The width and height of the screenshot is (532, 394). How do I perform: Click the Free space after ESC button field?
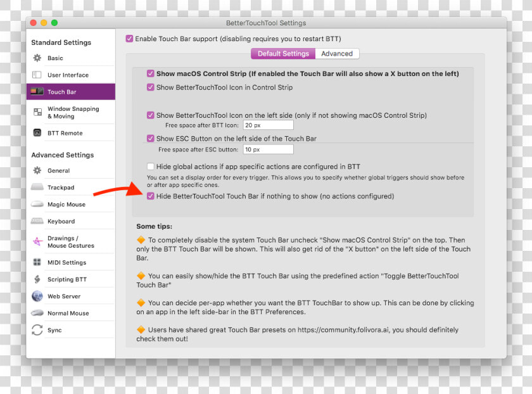pos(268,149)
